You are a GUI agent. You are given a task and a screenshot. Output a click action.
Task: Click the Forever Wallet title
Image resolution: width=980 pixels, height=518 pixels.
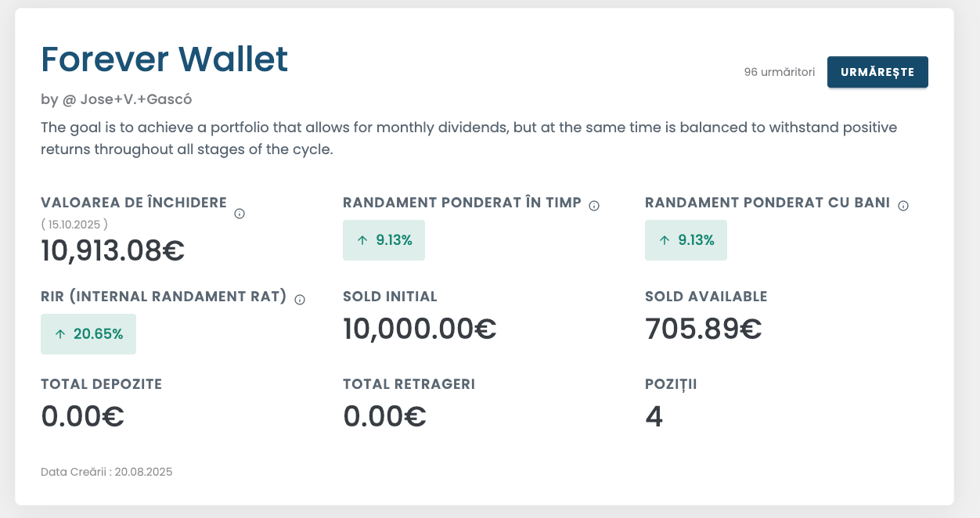click(164, 59)
